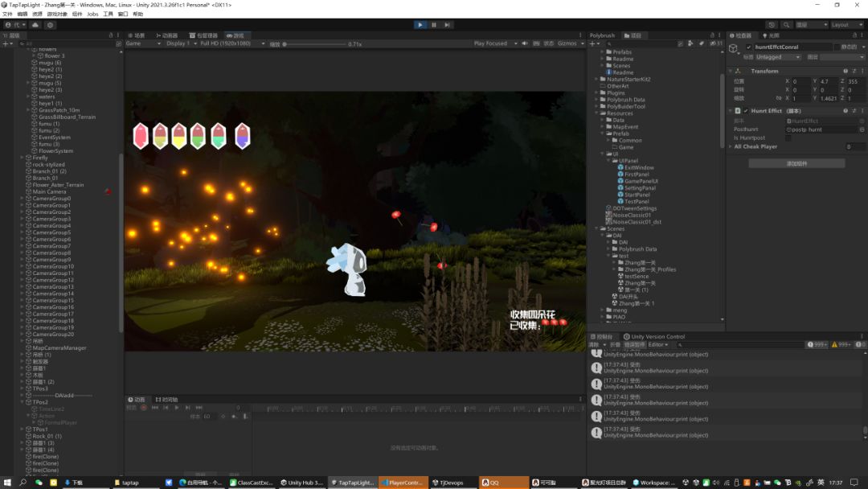Open the undo history icon
This screenshot has width=868, height=489.
[772, 25]
